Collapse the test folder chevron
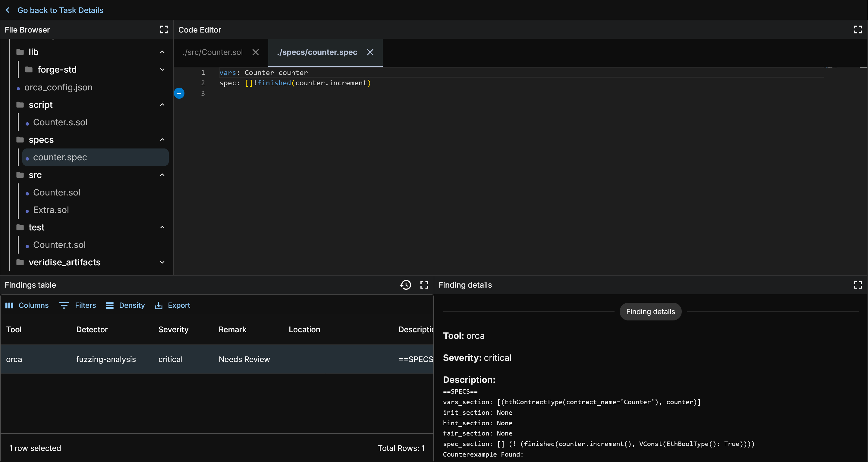Image resolution: width=868 pixels, height=462 pixels. [x=162, y=227]
